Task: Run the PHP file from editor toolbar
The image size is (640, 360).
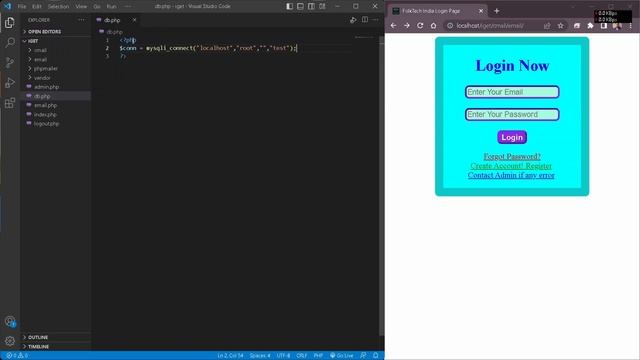Action: [x=353, y=20]
